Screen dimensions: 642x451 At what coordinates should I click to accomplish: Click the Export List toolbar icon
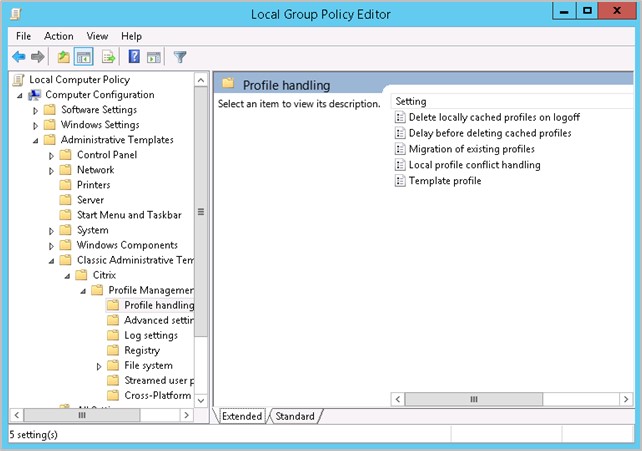click(x=108, y=57)
